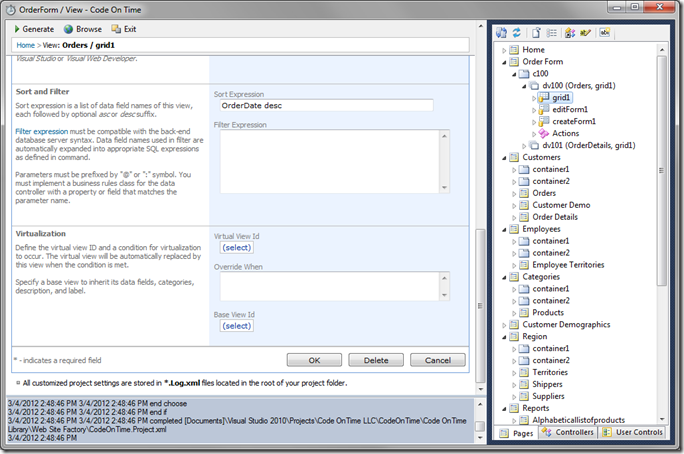Collapse the Order Form node
Viewport: 684px width, 454px height.
(x=504, y=62)
